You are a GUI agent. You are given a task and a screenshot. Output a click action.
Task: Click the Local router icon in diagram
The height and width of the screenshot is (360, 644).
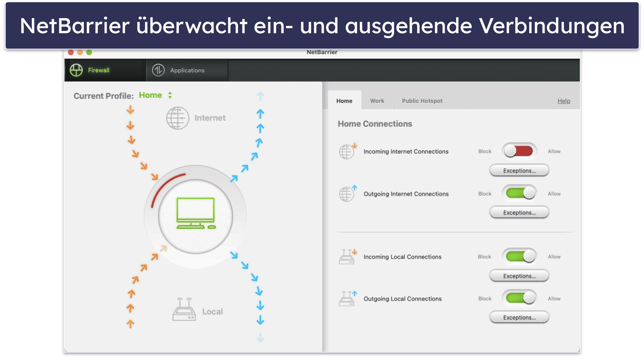point(184,309)
